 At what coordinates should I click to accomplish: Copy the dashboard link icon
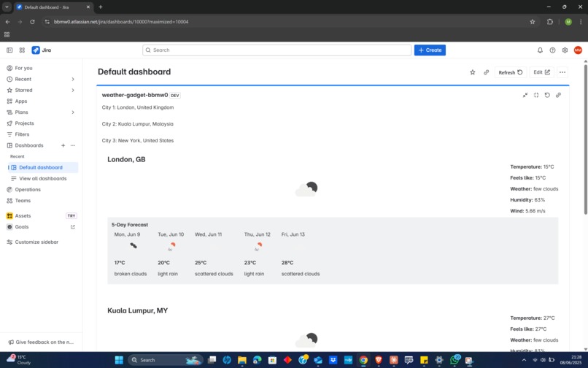coord(487,72)
